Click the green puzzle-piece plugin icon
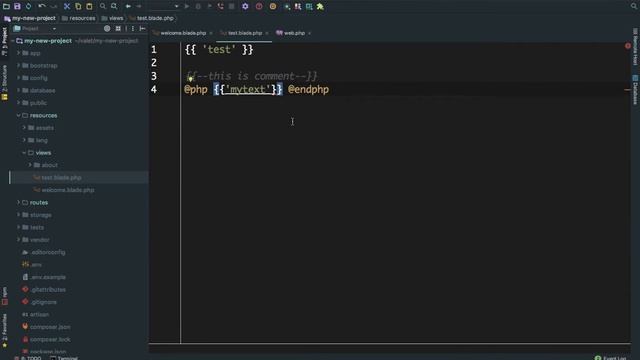This screenshot has width=640, height=360. point(320,6)
